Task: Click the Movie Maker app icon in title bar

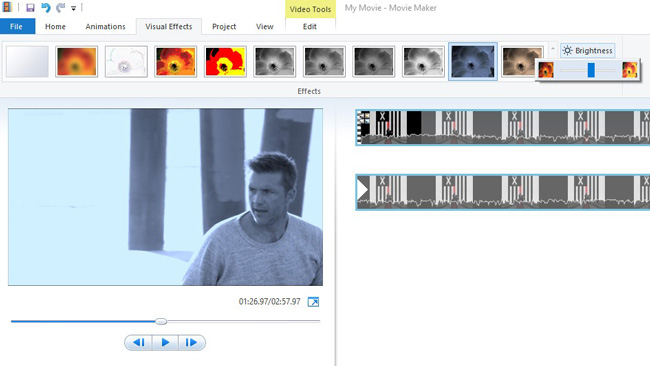Action: [x=7, y=7]
